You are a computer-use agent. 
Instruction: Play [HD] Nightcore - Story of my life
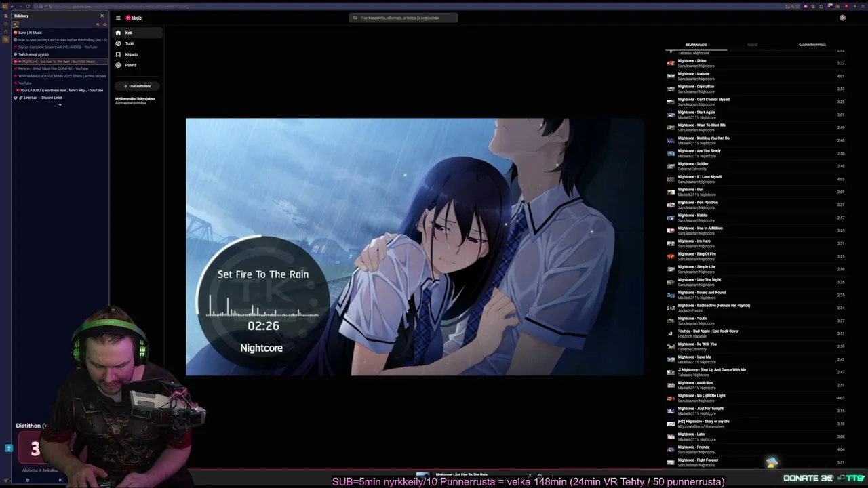(756, 424)
